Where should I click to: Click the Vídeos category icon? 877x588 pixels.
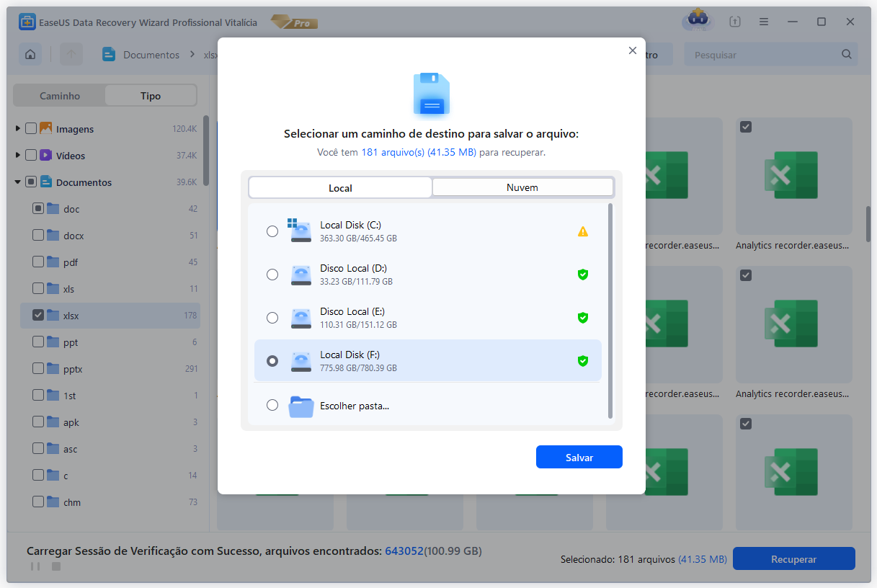pyautogui.click(x=46, y=155)
